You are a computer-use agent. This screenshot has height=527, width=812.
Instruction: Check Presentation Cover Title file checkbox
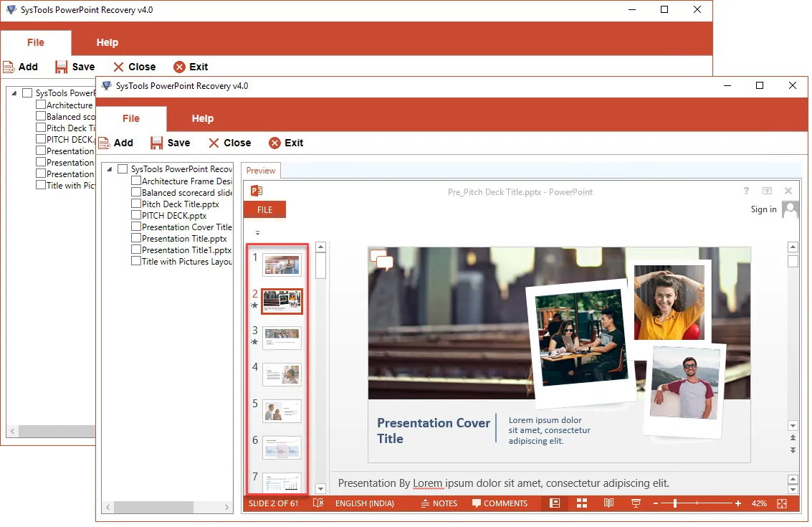[136, 227]
